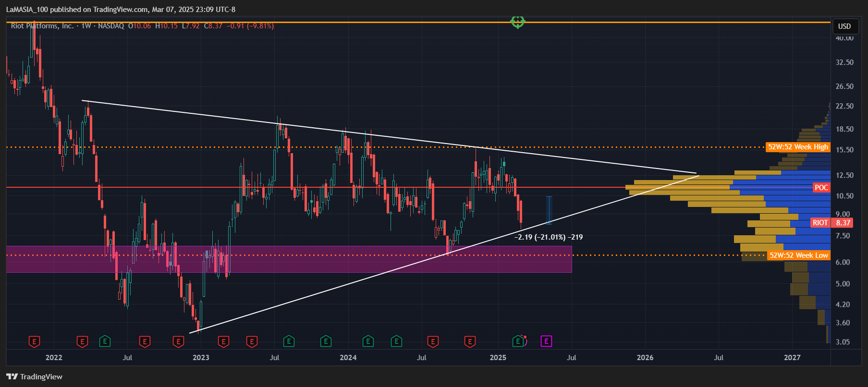Select the blue price range measurement box
The height and width of the screenshot is (387, 868).
pyautogui.click(x=549, y=210)
